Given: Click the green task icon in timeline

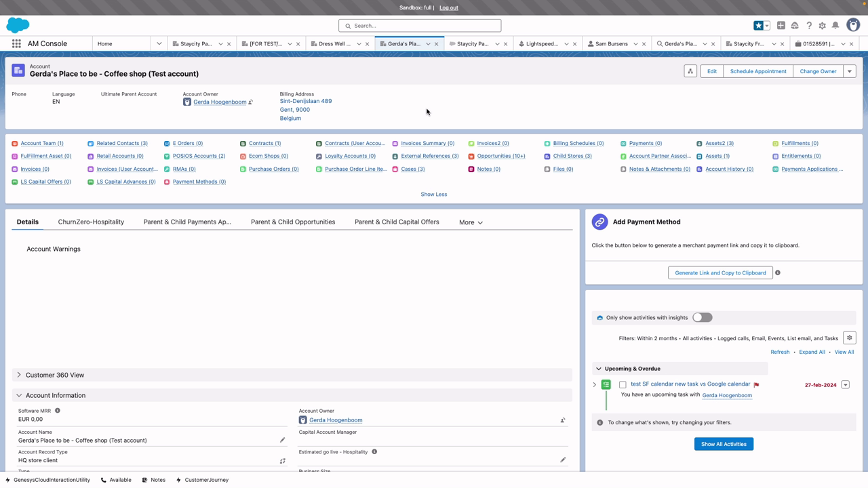Looking at the screenshot, I should coord(606,385).
